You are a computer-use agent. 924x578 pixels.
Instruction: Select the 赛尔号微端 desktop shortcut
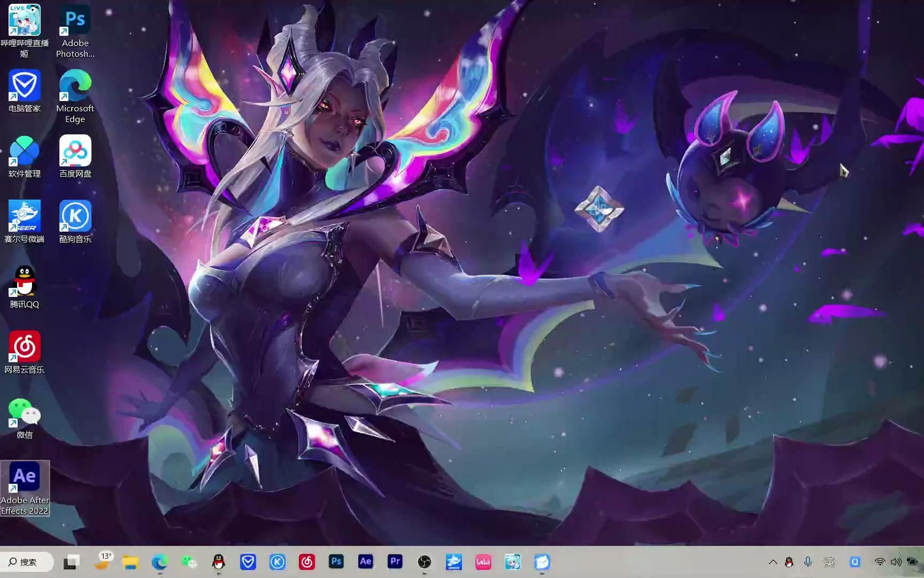coord(25,222)
